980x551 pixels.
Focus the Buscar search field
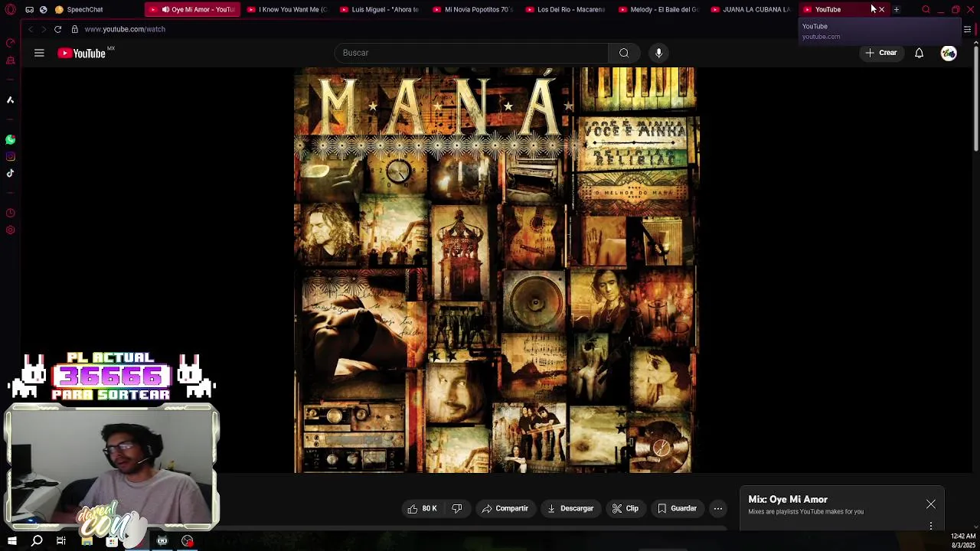point(472,53)
